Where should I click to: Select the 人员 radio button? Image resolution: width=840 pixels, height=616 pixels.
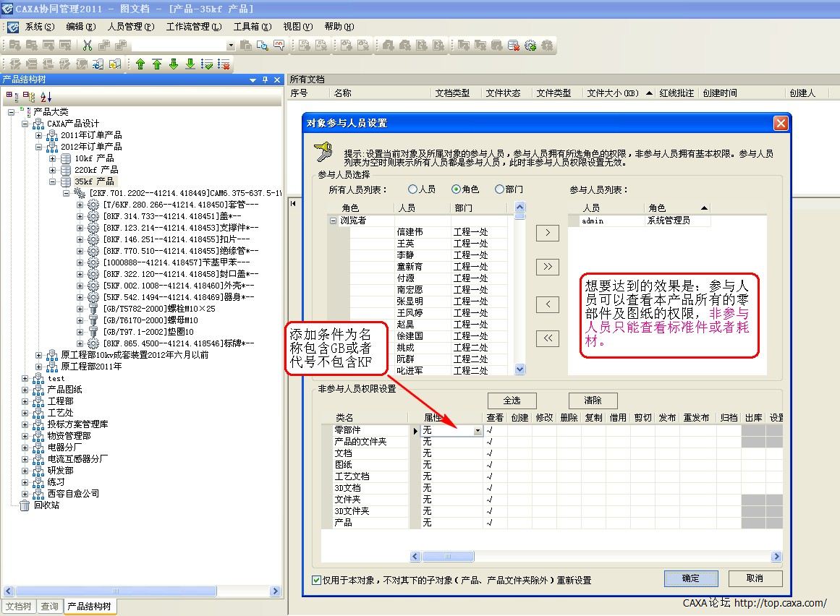pyautogui.click(x=413, y=189)
